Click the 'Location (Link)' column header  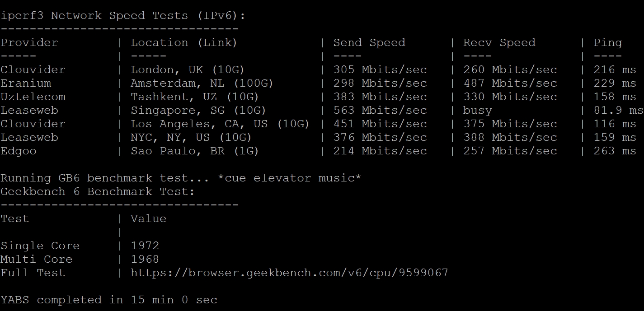(184, 42)
